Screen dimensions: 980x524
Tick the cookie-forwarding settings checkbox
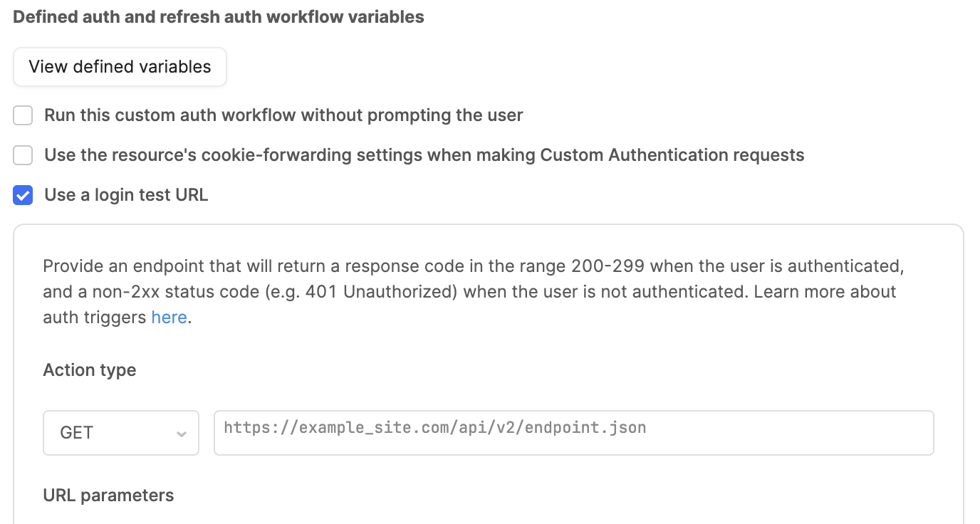pyautogui.click(x=24, y=155)
